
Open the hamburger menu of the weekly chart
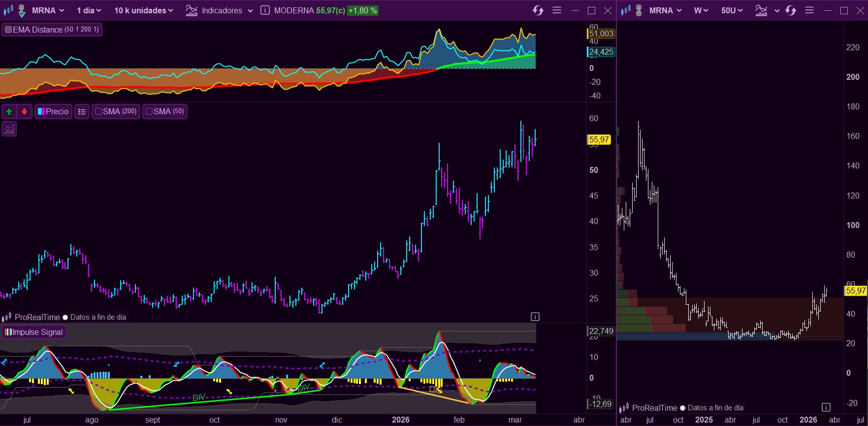pyautogui.click(x=809, y=10)
